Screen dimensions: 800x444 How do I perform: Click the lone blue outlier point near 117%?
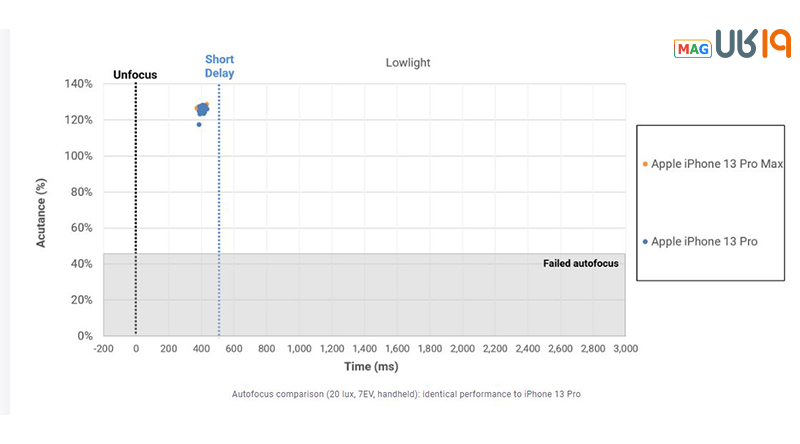(x=199, y=125)
